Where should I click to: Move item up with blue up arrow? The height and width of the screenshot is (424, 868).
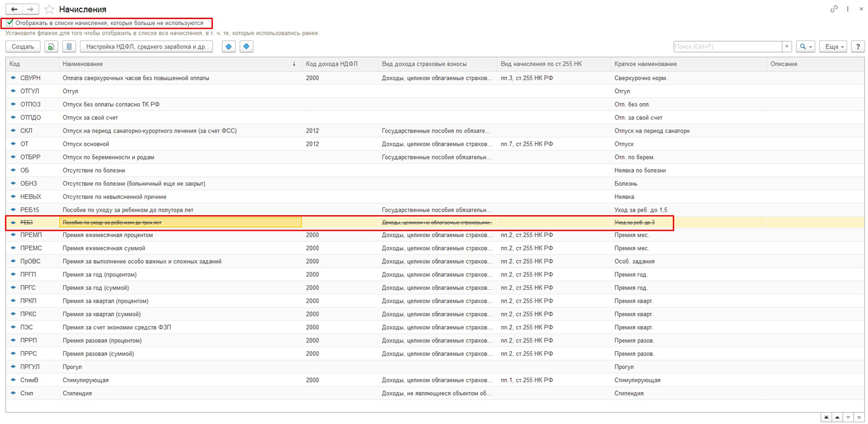coord(229,47)
